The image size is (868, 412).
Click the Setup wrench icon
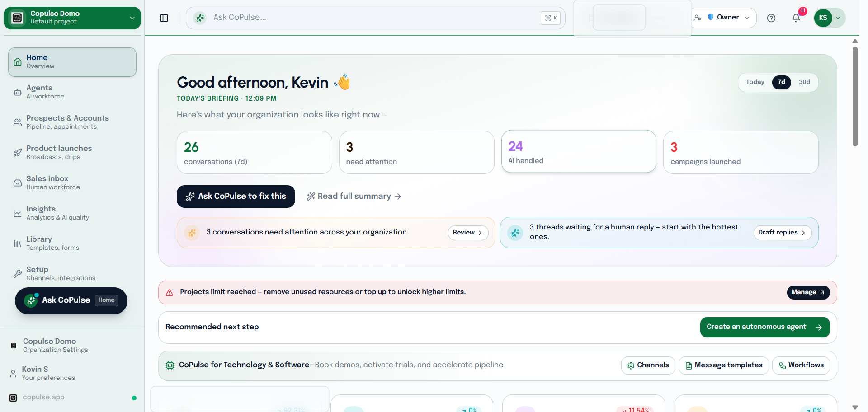[x=18, y=274]
